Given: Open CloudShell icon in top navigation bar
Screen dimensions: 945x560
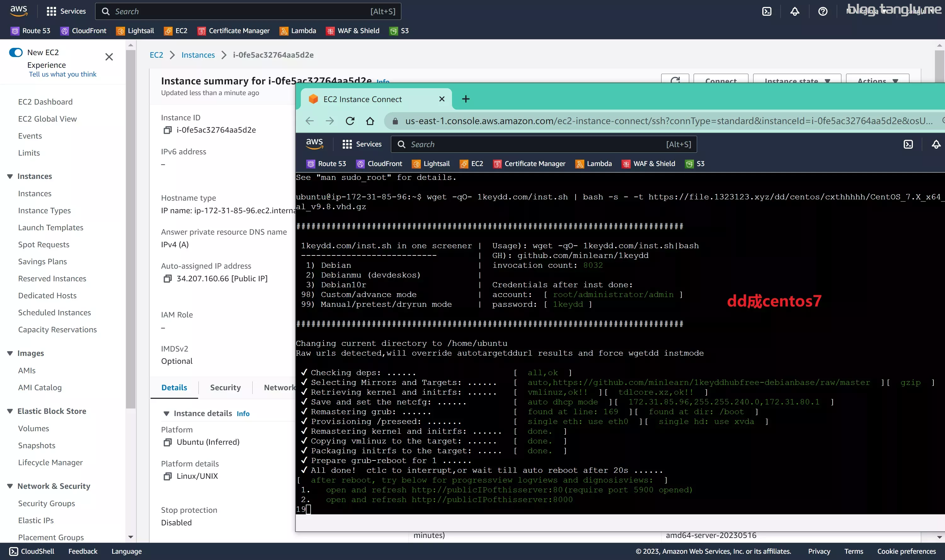Looking at the screenshot, I should (766, 11).
